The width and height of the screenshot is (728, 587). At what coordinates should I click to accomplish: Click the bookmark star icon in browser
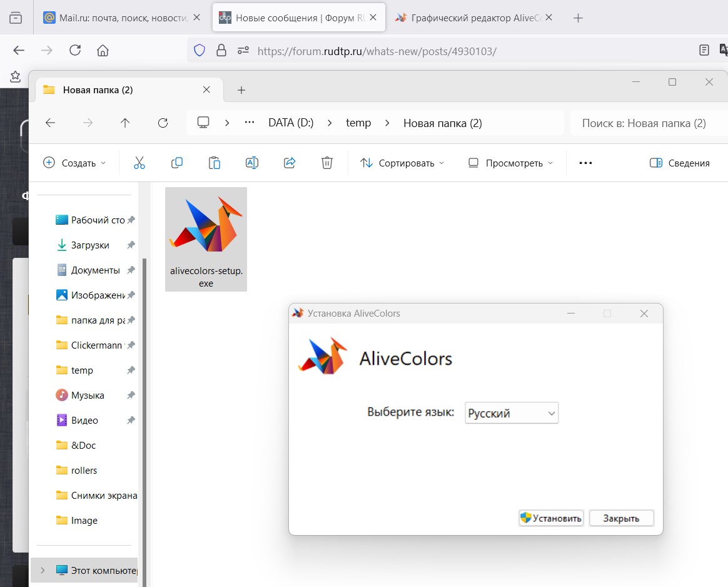pos(15,76)
